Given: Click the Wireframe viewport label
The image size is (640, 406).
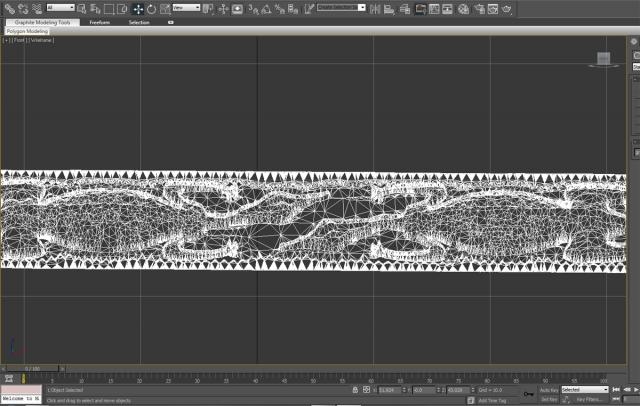Looking at the screenshot, I should pos(42,41).
